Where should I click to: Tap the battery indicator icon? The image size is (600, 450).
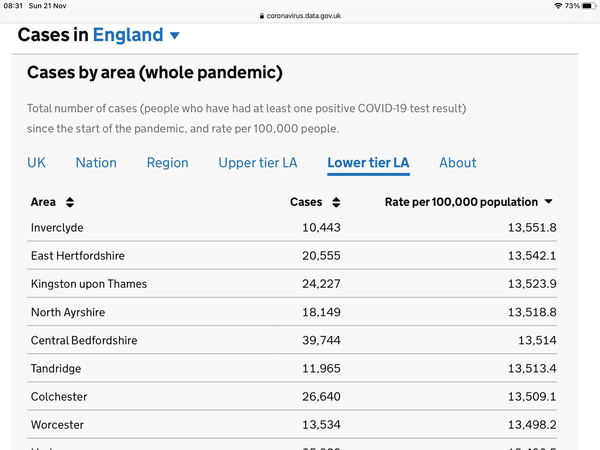586,6
